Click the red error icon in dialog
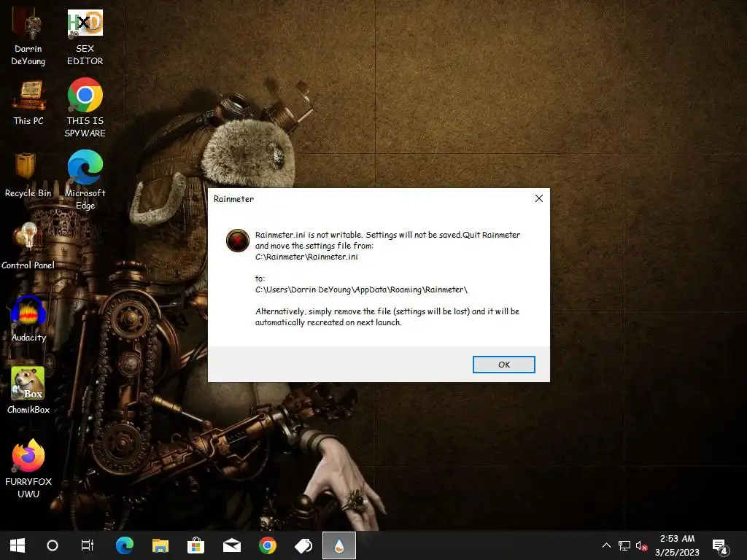Image resolution: width=747 pixels, height=560 pixels. (237, 240)
